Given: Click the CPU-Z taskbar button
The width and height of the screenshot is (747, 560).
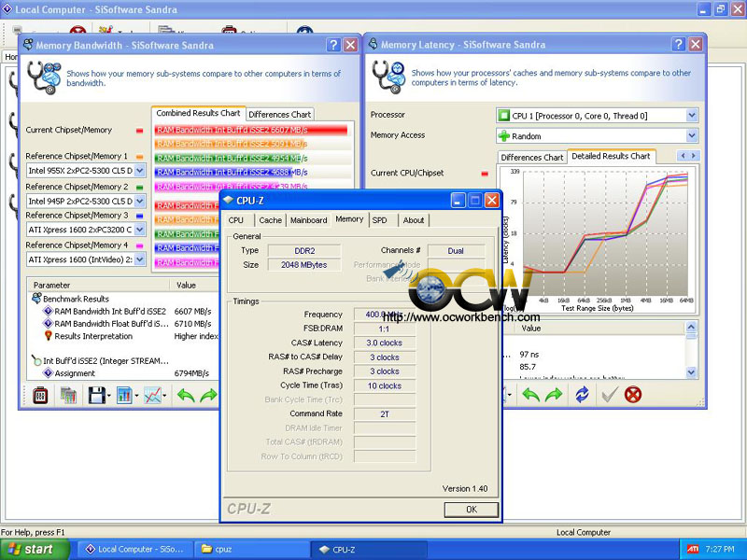Looking at the screenshot, I should 369,549.
